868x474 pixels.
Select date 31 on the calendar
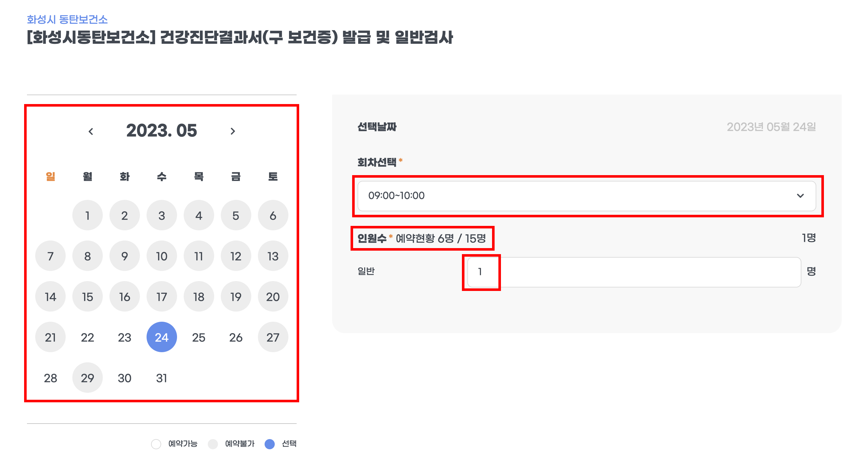pos(162,378)
